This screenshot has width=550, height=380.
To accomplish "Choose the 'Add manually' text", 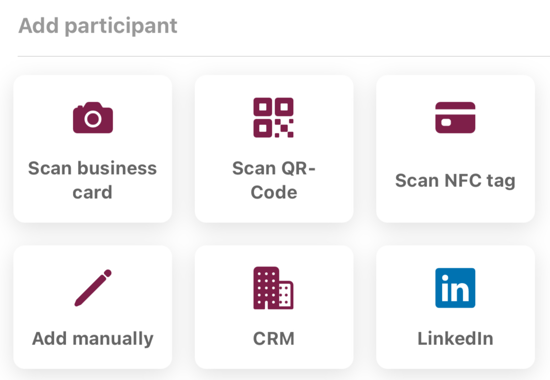I will tap(93, 339).
